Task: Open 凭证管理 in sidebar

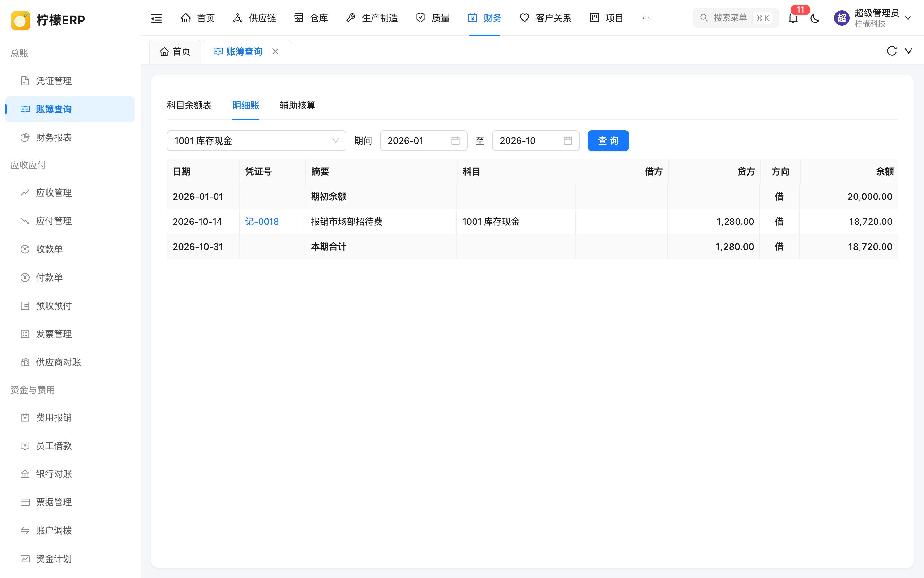Action: (x=70, y=81)
